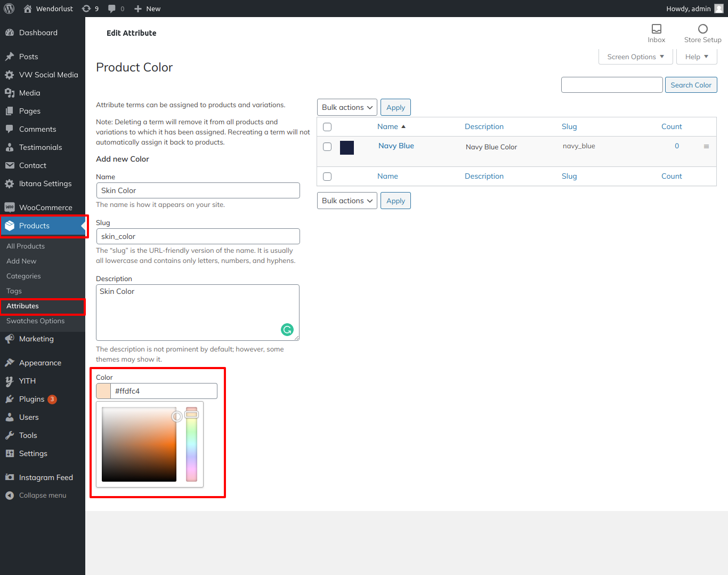Click into the Slug text field

[x=198, y=236]
